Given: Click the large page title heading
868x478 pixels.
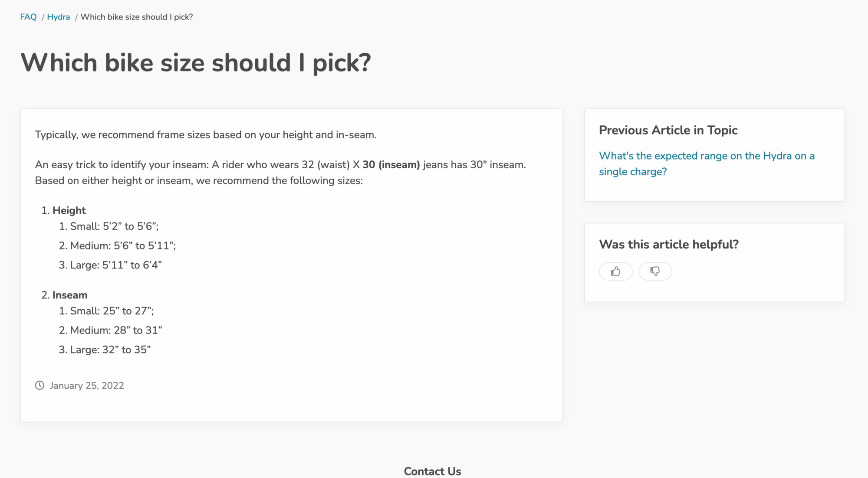Looking at the screenshot, I should click(196, 62).
